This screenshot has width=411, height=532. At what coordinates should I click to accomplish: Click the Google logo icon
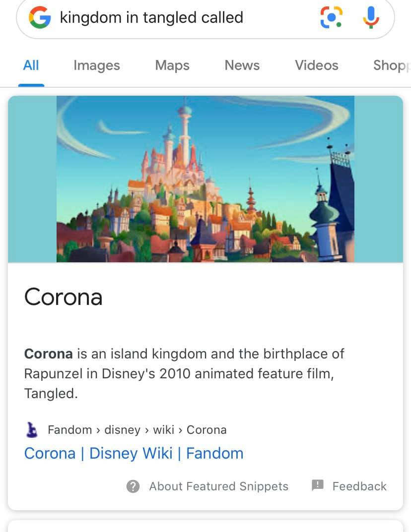tap(40, 17)
